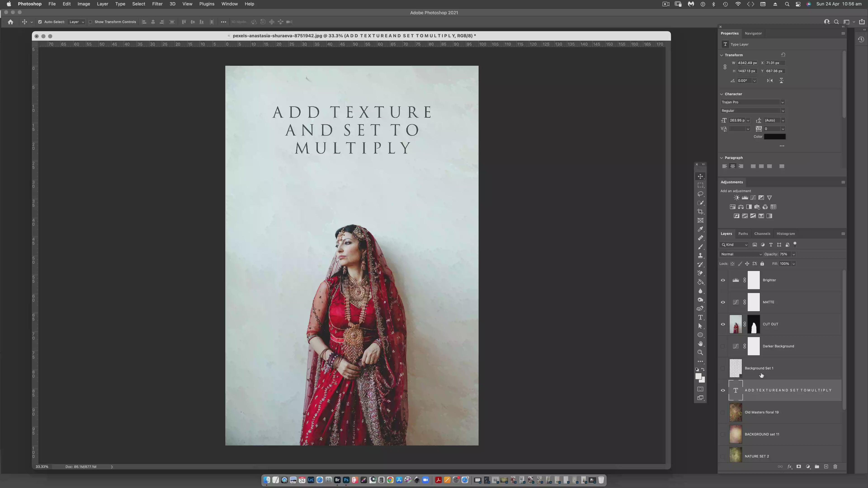Select the Crop tool

click(x=700, y=211)
